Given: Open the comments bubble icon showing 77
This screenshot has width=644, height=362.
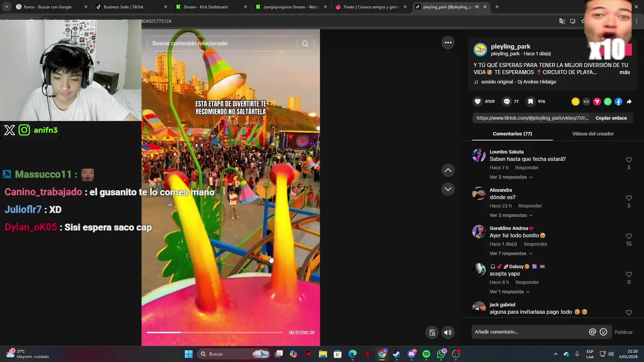Looking at the screenshot, I should pyautogui.click(x=507, y=102).
